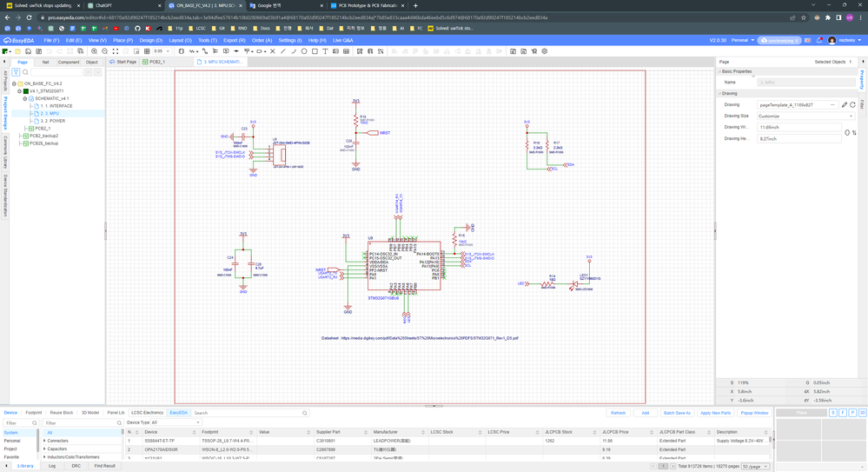Screen dimensions: 868x472
Task: Click the settings gear icon in toolbar
Action: 545,51
